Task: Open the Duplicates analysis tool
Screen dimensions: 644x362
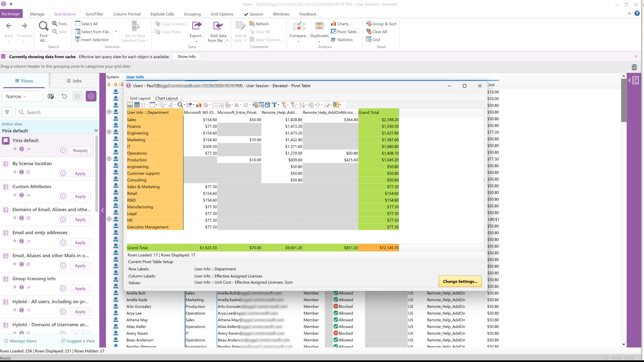Action: coord(319,26)
